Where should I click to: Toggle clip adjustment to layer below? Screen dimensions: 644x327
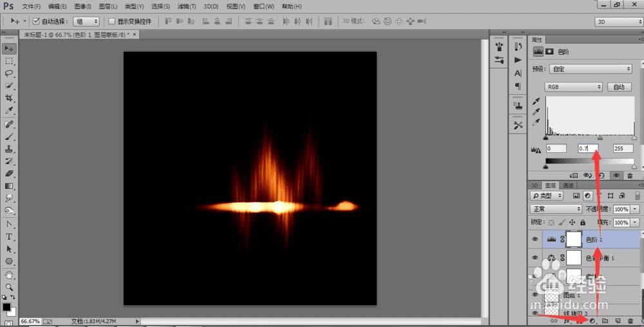[x=574, y=175]
